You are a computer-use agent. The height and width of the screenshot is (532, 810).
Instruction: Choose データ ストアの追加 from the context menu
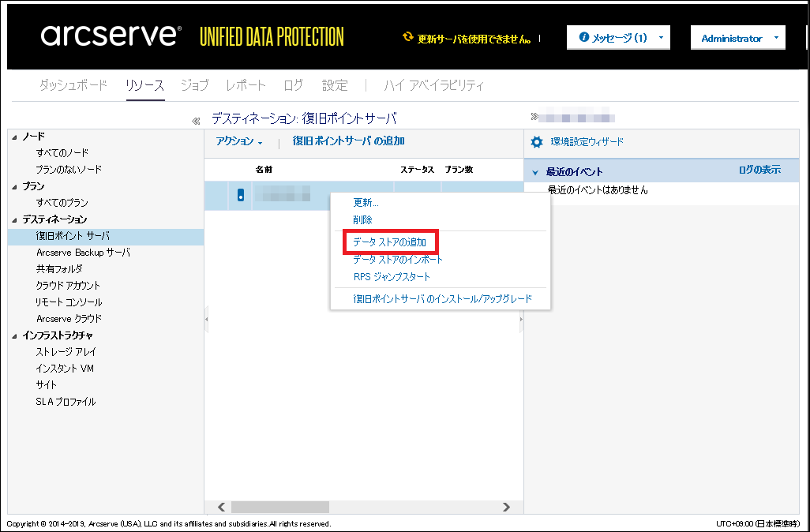(x=389, y=242)
